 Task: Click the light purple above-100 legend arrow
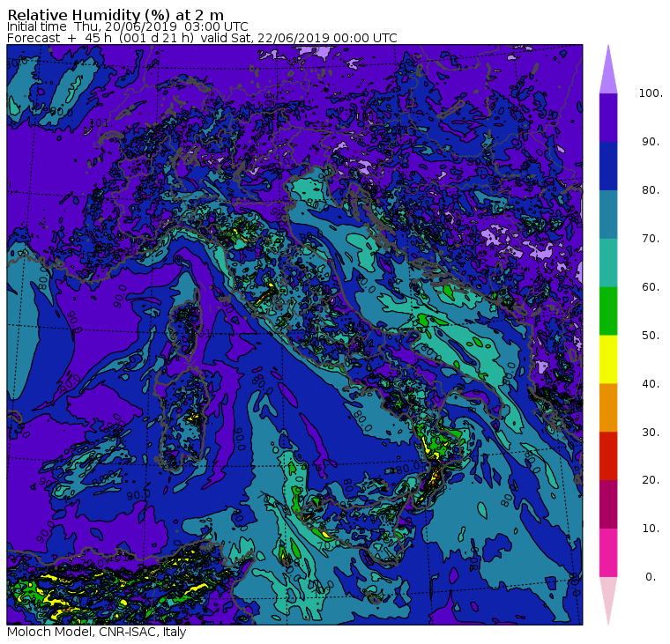point(608,73)
